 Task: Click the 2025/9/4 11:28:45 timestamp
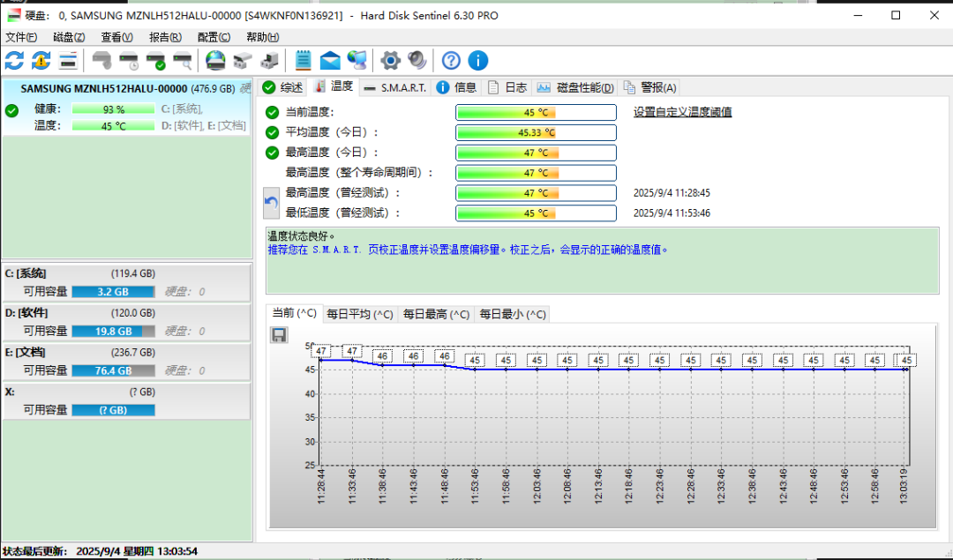[672, 193]
